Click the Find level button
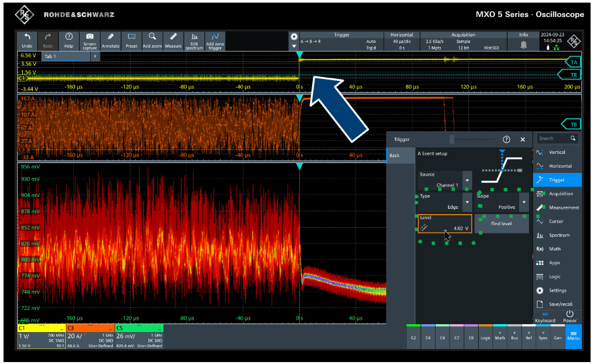 click(502, 224)
